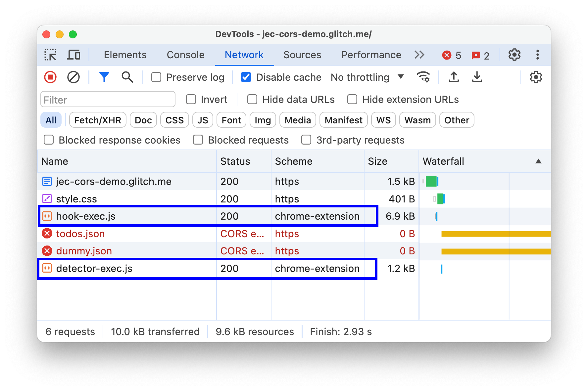Stop recording the network log

click(50, 77)
